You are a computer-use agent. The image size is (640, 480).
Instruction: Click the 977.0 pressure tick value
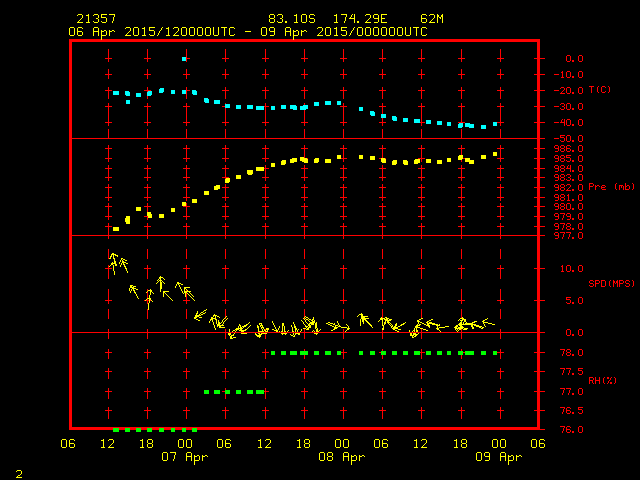[x=569, y=236]
